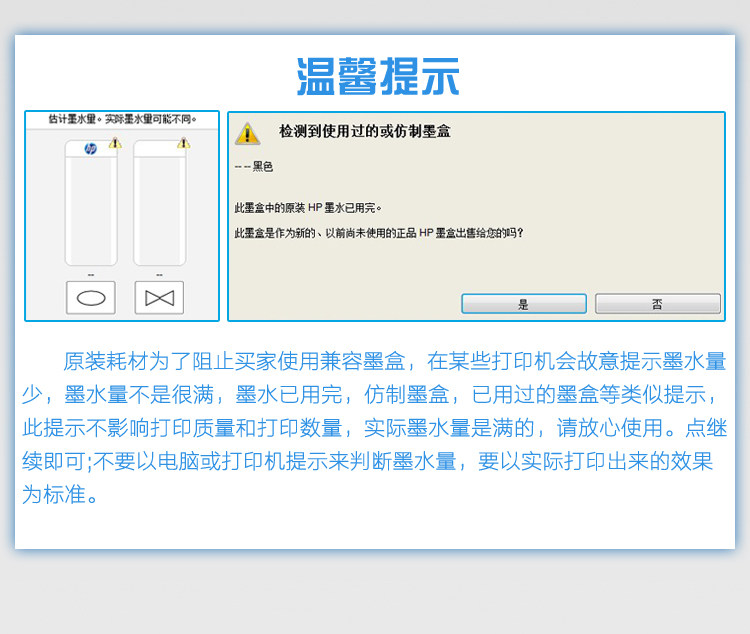Click the text 估计墨水量。实际墨水量可能不同
Screen dimensions: 750x634
(122, 119)
